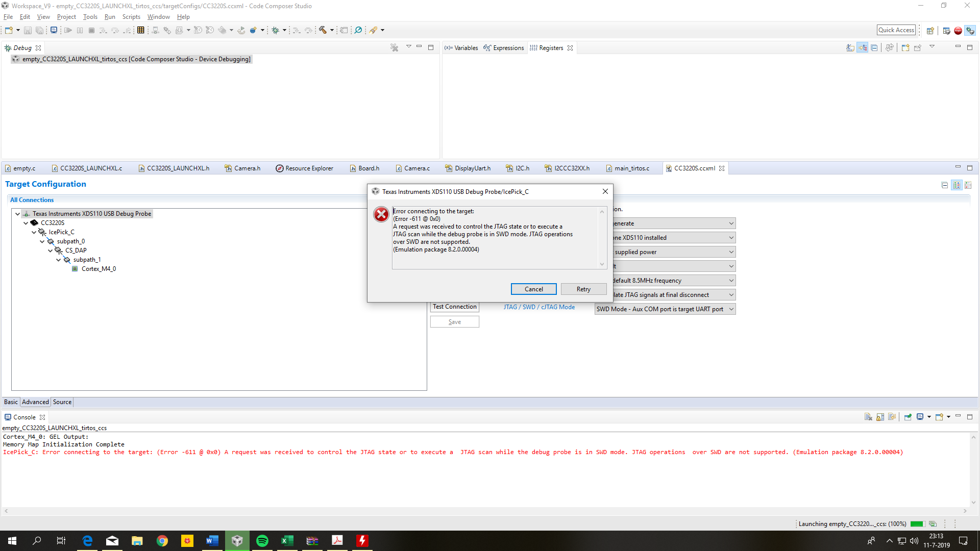Screen dimensions: 980x551
Task: Click Remove All Terminated icon in Debug view
Action: click(x=394, y=48)
